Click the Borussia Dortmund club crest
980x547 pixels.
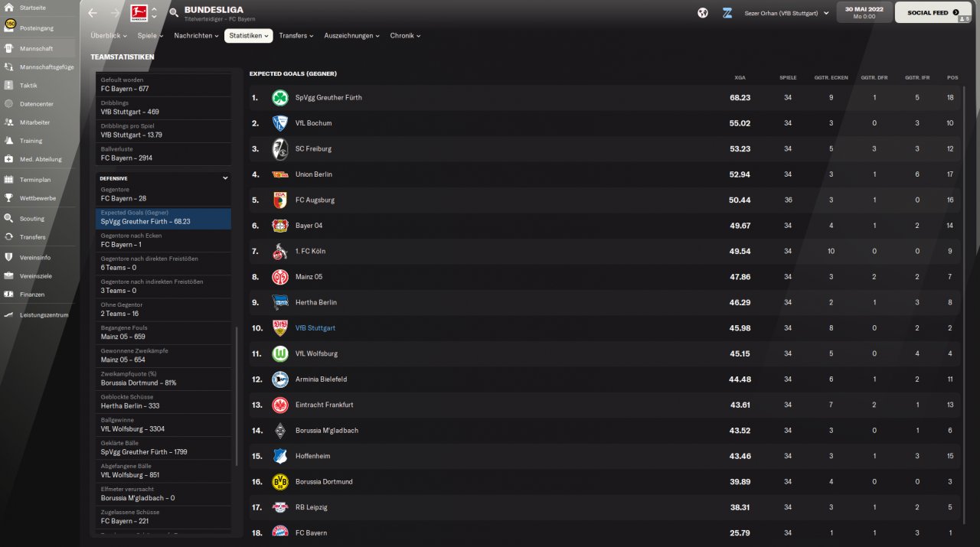point(279,481)
